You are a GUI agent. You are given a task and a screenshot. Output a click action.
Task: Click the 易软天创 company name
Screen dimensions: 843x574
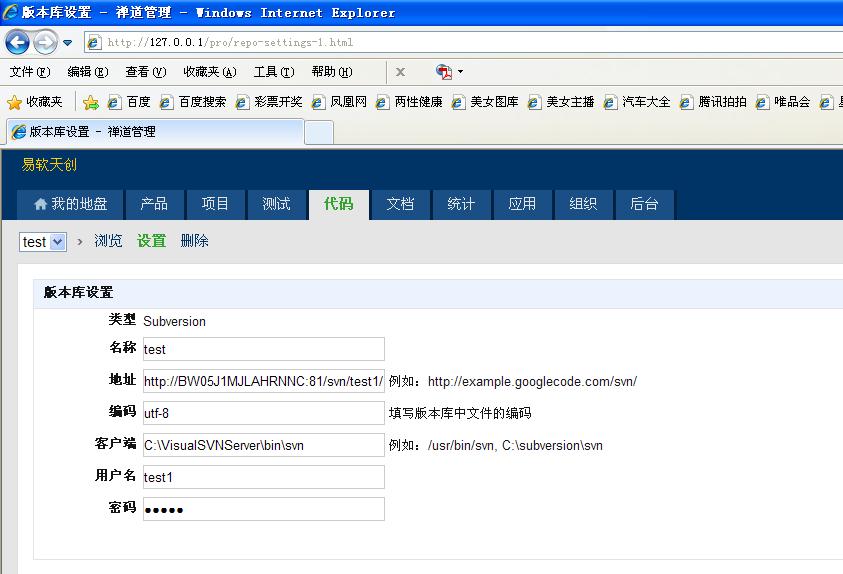tap(49, 164)
